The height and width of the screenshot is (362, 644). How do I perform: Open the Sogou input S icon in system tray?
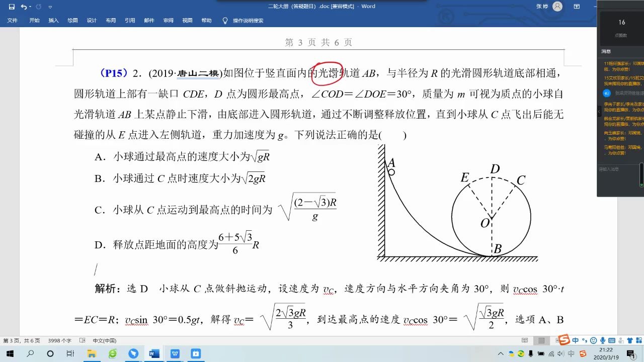point(583,354)
